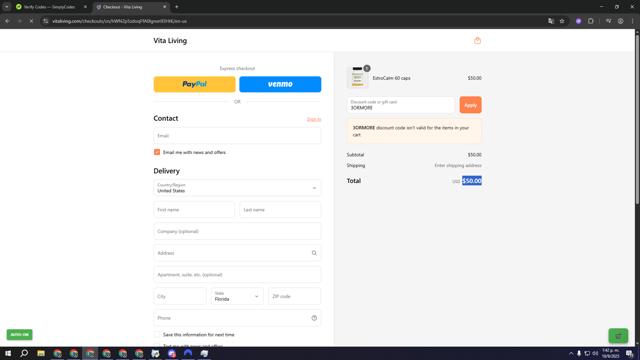Viewport: 640px width, 360px height.
Task: Click the taskbar microphone icon
Action: (579, 353)
